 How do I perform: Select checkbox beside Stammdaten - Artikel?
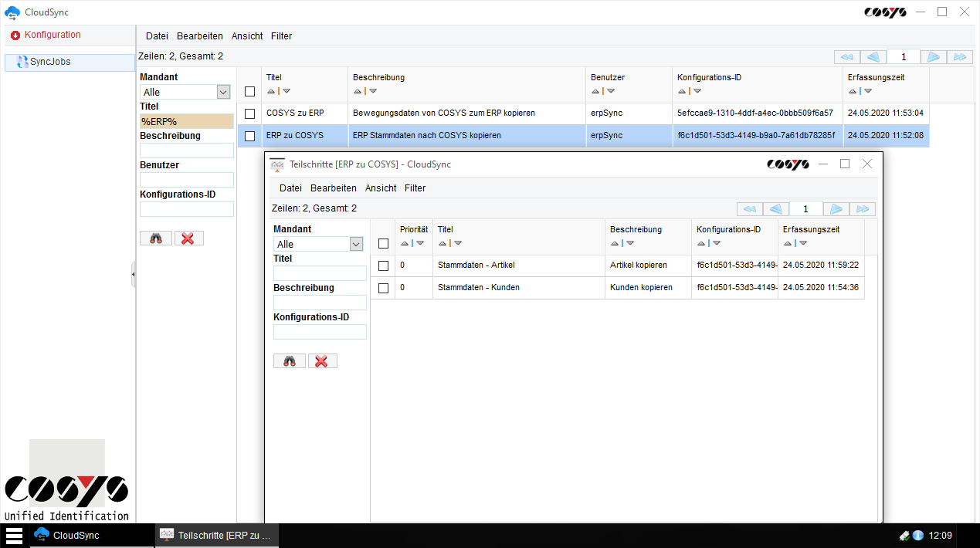[x=383, y=266]
